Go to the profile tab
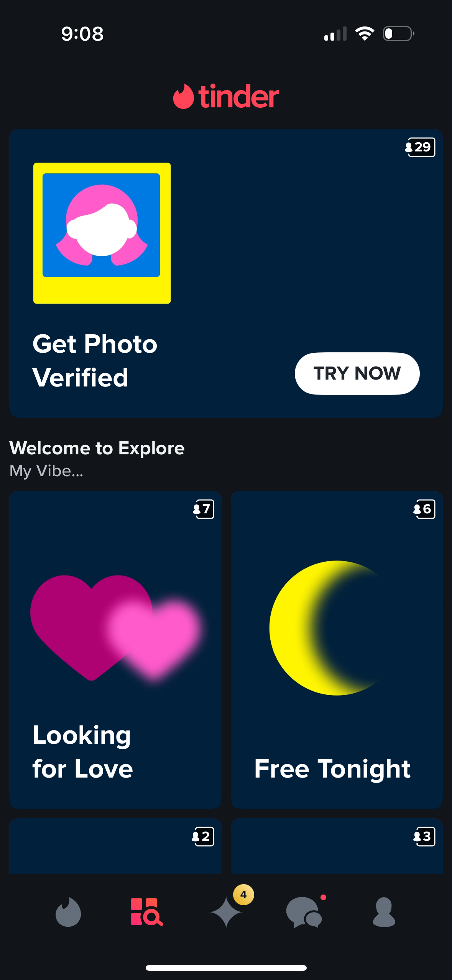The width and height of the screenshot is (452, 980). pyautogui.click(x=384, y=912)
